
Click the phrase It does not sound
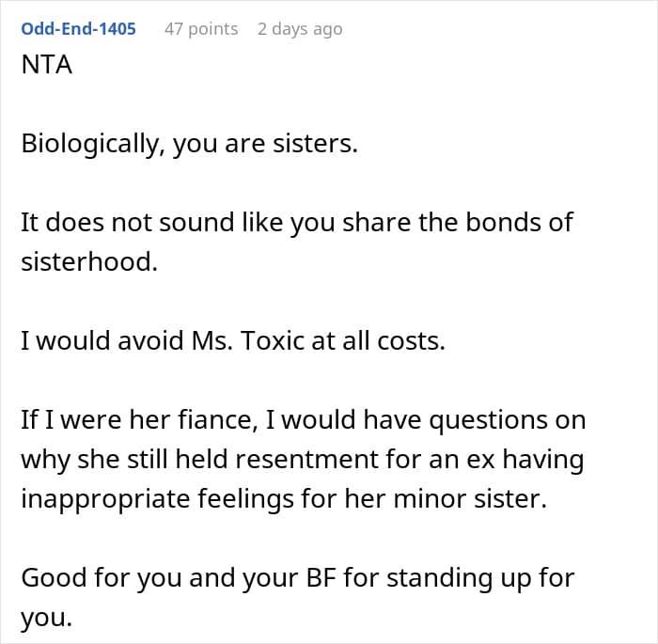click(x=128, y=223)
